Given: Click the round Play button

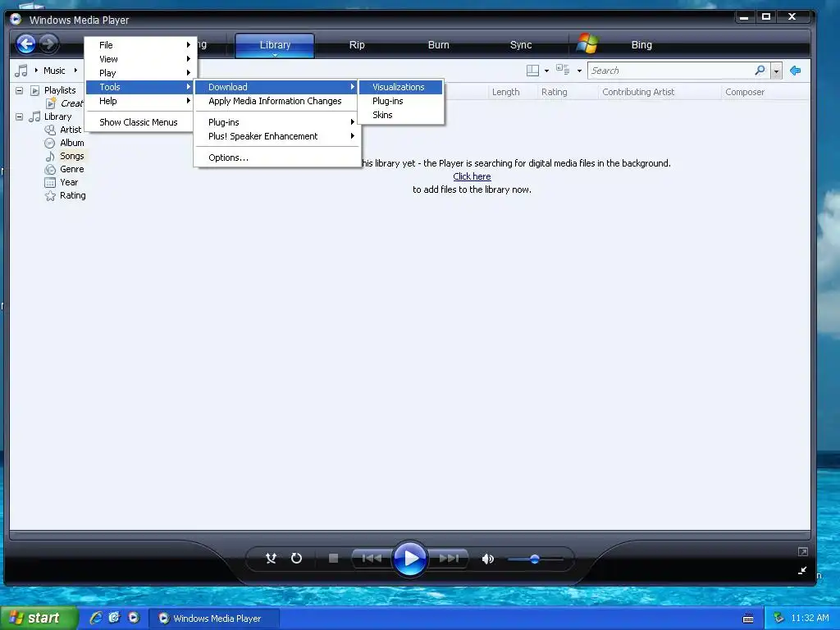Looking at the screenshot, I should point(410,559).
